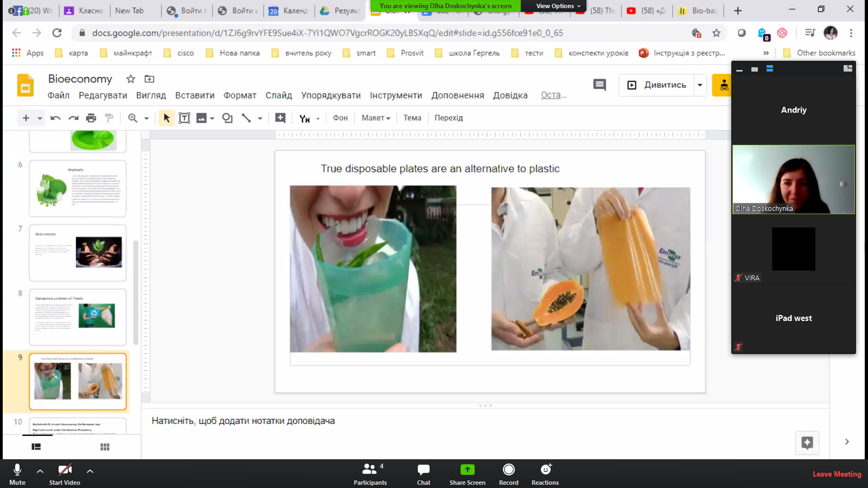Open the Вигляд menu
Screen dimensions: 868x488
(151, 95)
